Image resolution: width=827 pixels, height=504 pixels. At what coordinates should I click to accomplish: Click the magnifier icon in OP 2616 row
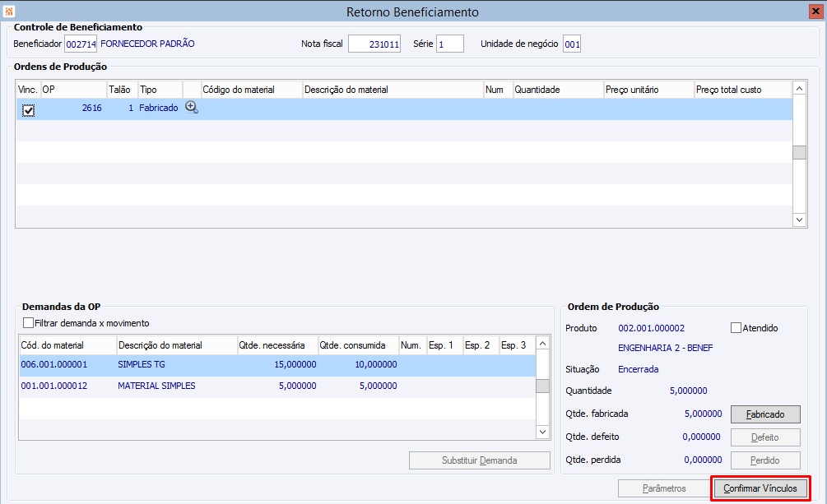point(192,108)
